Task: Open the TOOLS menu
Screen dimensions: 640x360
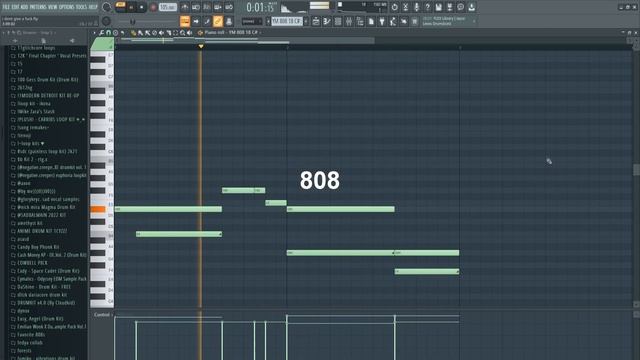Action: 82,7
